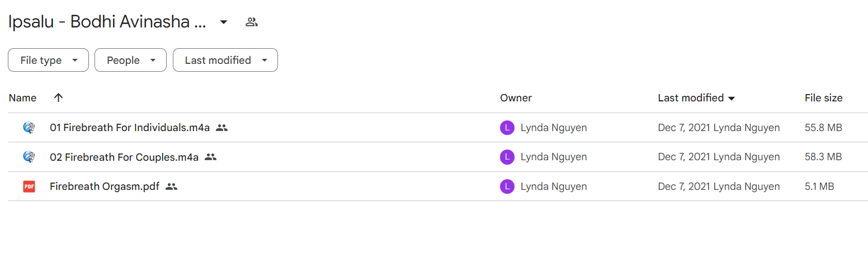Open the File type filter dropdown

click(48, 60)
